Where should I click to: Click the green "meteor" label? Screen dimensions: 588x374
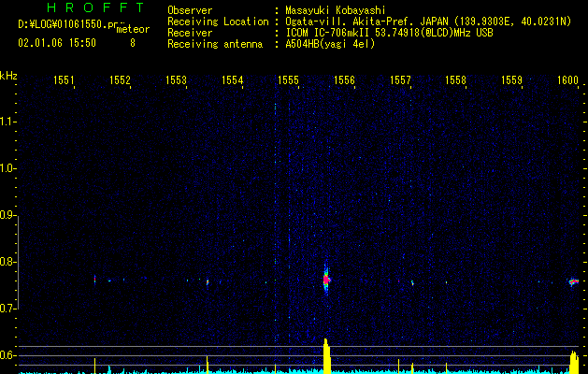(x=133, y=29)
